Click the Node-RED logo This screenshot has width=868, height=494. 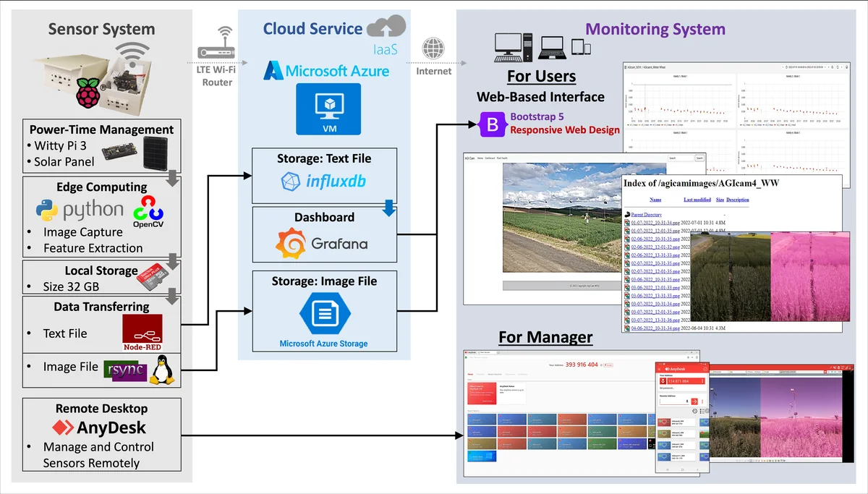click(x=143, y=333)
